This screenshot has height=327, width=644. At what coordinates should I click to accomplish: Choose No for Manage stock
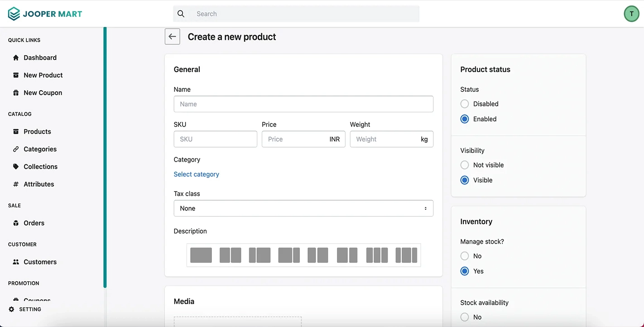464,256
